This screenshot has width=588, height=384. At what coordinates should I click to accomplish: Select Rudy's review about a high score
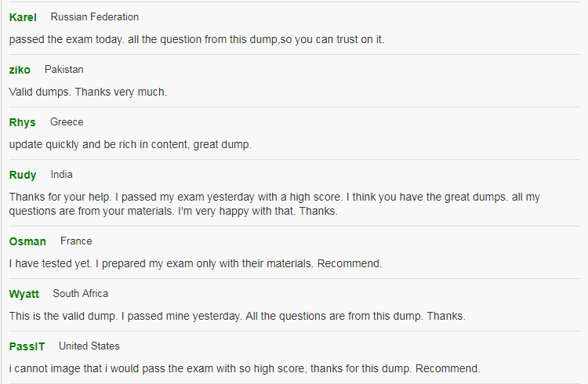(x=274, y=204)
